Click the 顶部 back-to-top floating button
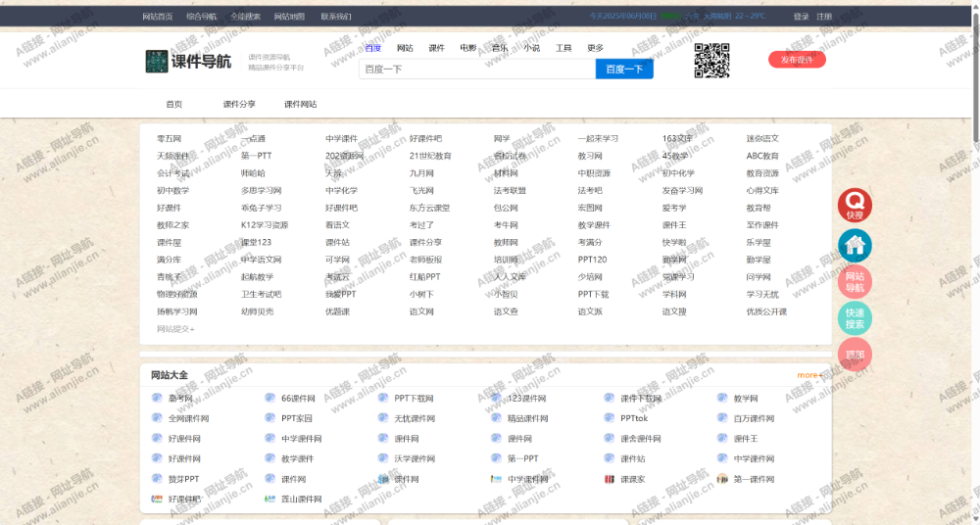The image size is (980, 525). (855, 355)
